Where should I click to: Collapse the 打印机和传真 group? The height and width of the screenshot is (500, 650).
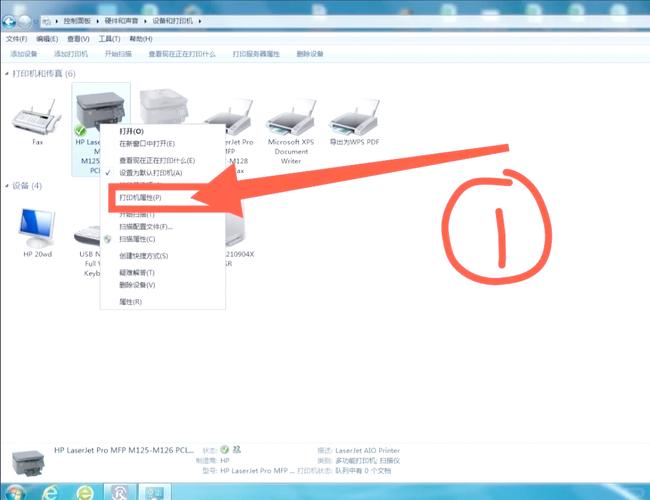(6, 74)
